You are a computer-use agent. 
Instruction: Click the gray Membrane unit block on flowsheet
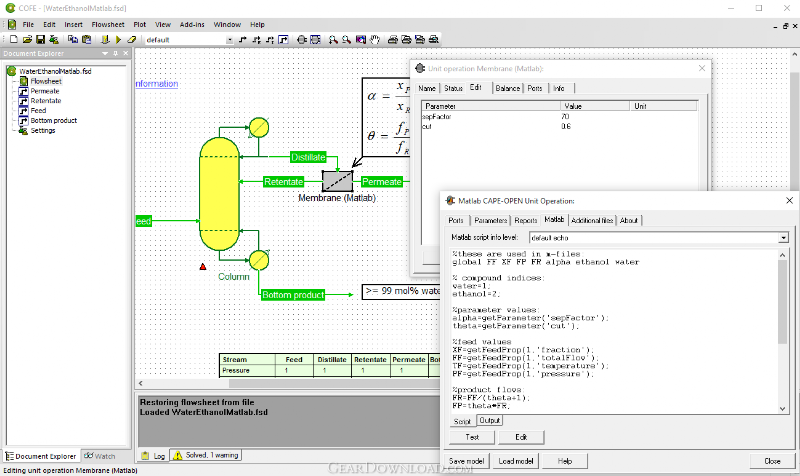pyautogui.click(x=337, y=181)
